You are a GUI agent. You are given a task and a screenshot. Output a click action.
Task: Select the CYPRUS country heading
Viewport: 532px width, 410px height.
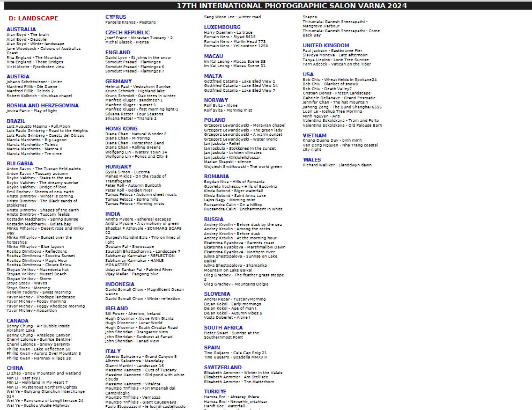coord(116,17)
